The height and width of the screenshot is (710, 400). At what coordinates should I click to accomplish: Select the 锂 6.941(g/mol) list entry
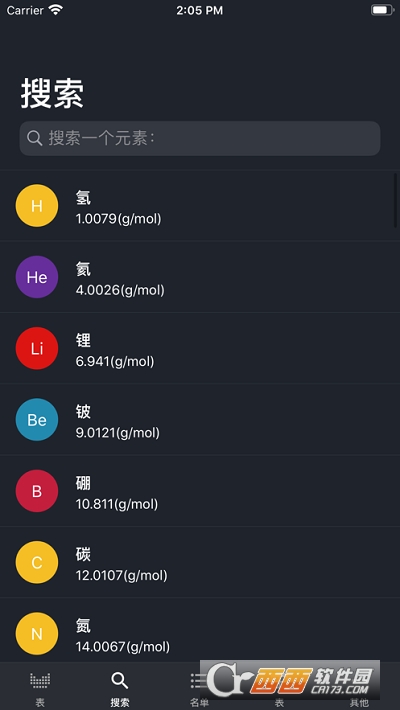pyautogui.click(x=200, y=348)
